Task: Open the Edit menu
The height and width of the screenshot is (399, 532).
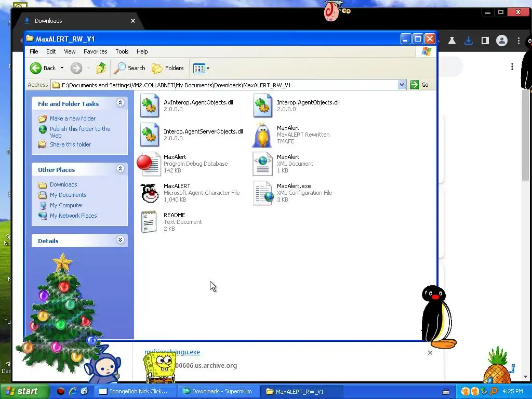Action: coord(51,51)
